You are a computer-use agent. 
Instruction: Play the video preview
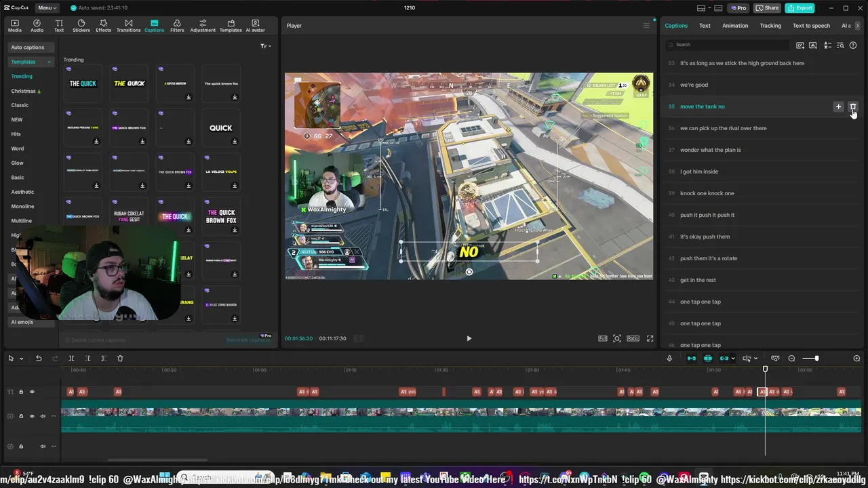pos(469,338)
